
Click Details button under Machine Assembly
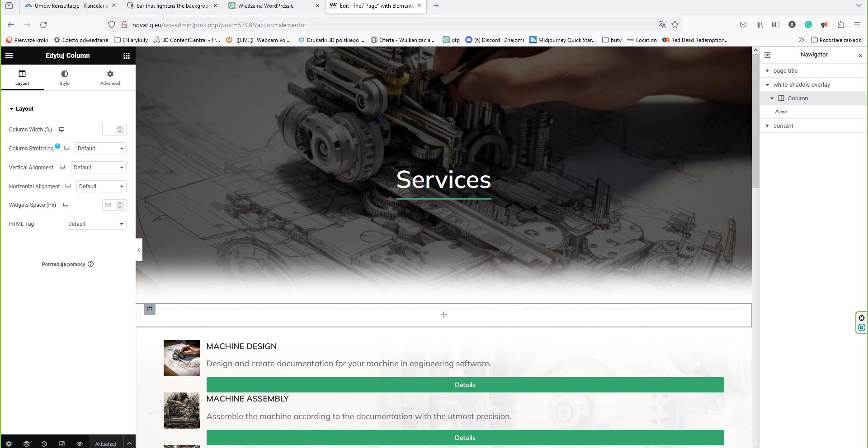[465, 438]
